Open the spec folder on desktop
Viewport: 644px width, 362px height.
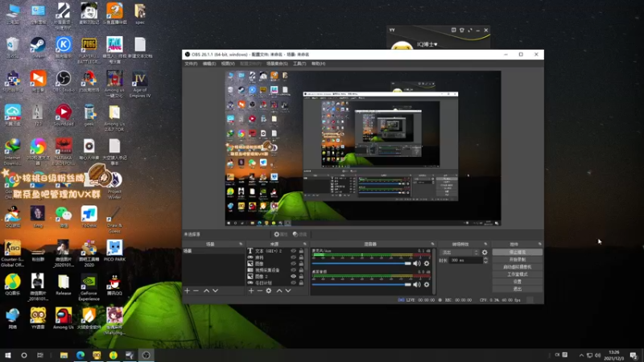(140, 14)
